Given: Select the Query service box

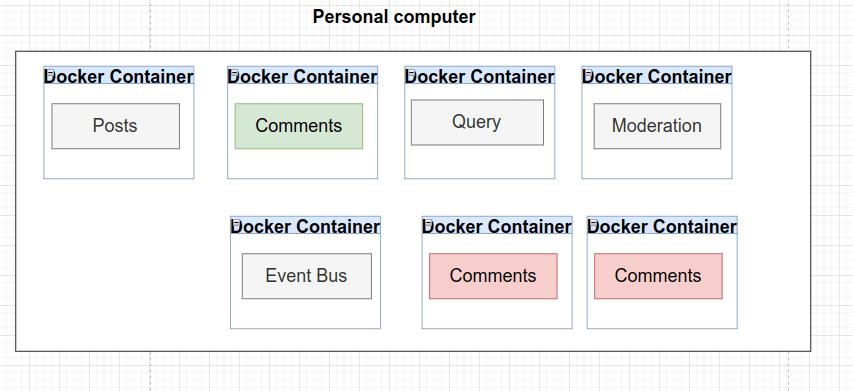Looking at the screenshot, I should (x=477, y=122).
